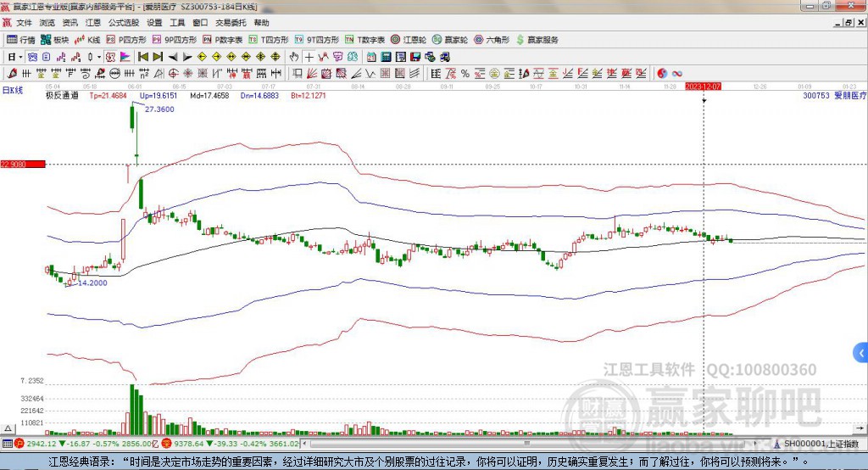Click the 节 solar-term icon
The height and width of the screenshot is (470, 868).
tap(337, 57)
